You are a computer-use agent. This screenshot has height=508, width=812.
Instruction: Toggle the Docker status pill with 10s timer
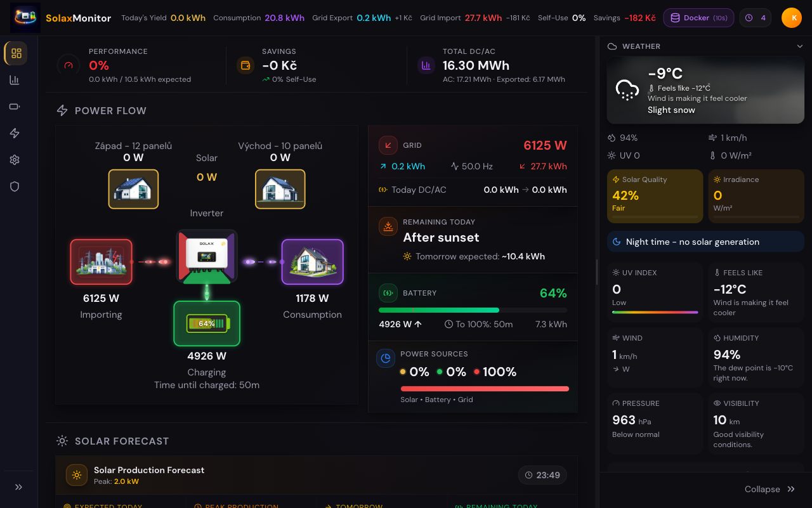pos(698,18)
